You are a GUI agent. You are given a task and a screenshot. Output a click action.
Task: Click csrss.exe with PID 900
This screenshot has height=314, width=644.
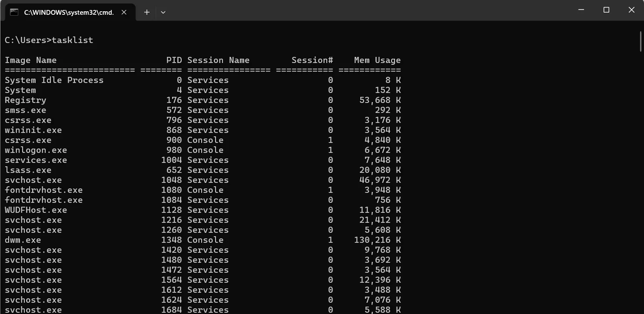28,140
